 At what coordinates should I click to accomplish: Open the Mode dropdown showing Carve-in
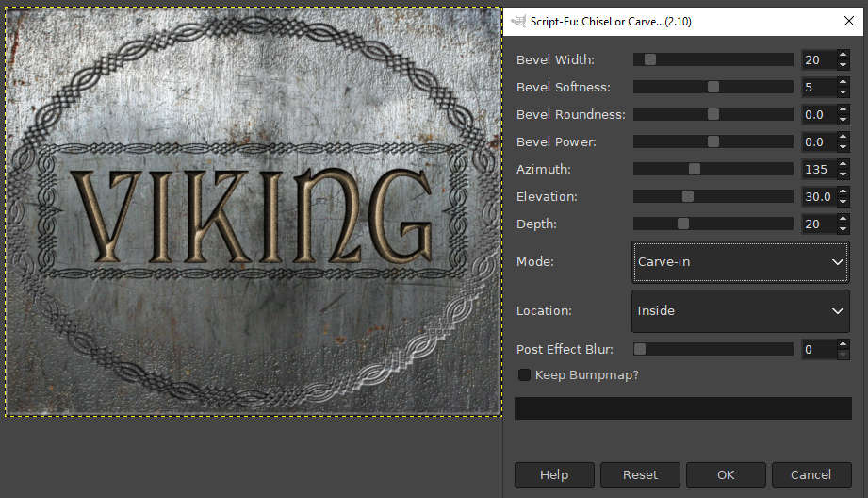(x=740, y=262)
